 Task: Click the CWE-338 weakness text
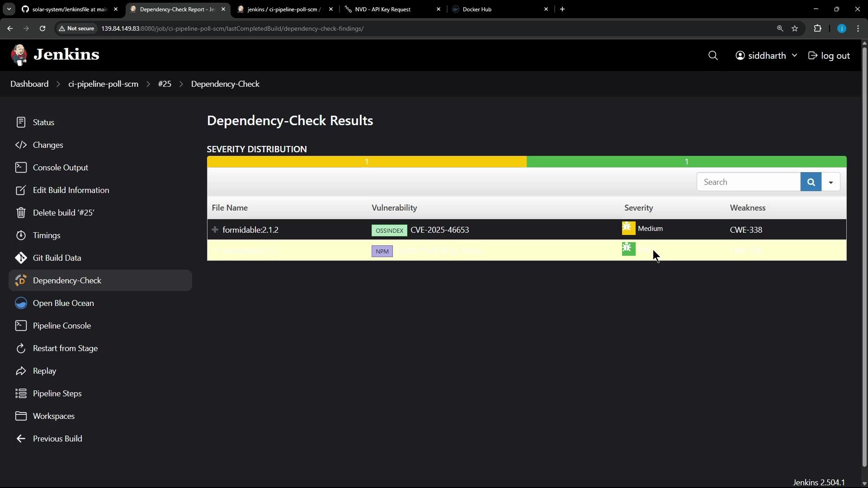click(x=746, y=230)
